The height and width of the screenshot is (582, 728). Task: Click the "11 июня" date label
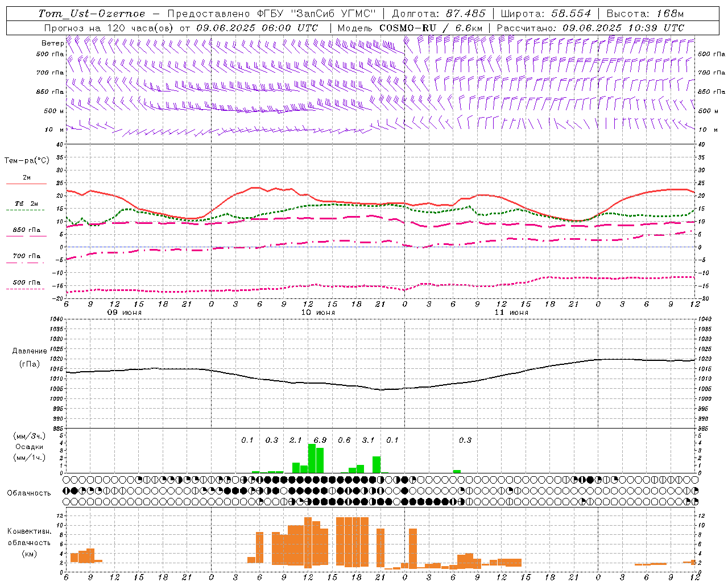click(x=511, y=313)
